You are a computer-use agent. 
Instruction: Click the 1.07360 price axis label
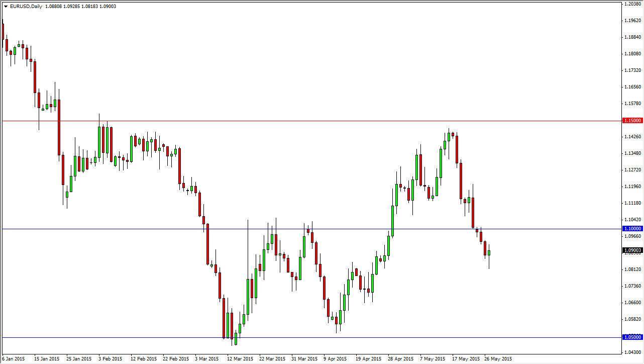tap(632, 286)
